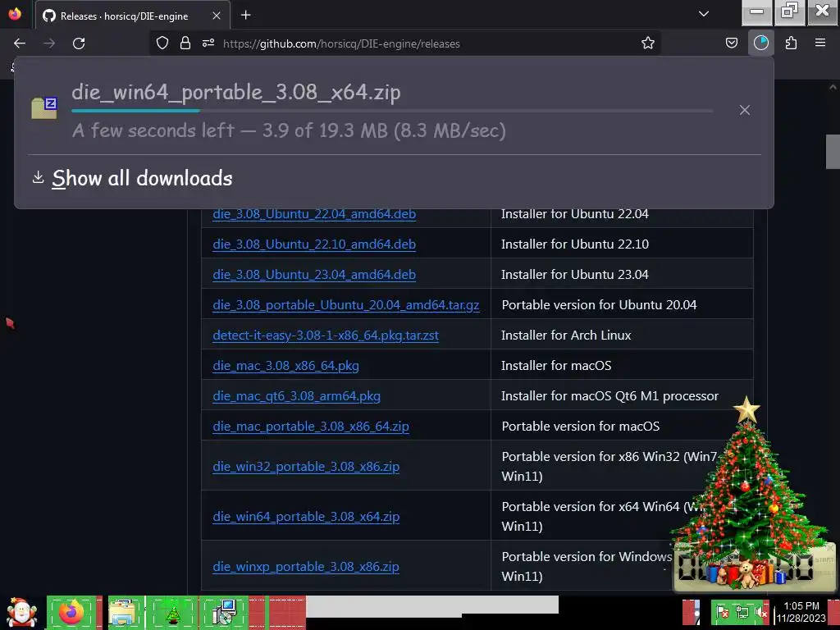Download die_3.08_Ubuntu_23.04_amd64.deb

point(314,274)
